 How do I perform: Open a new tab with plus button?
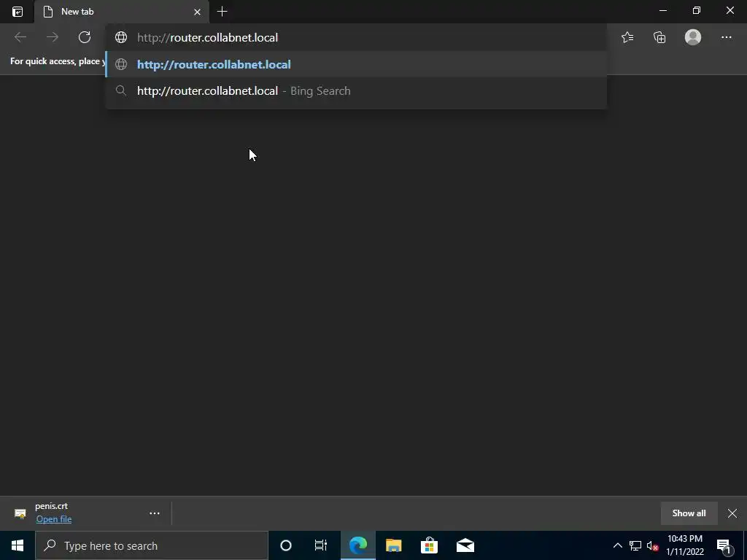click(222, 12)
